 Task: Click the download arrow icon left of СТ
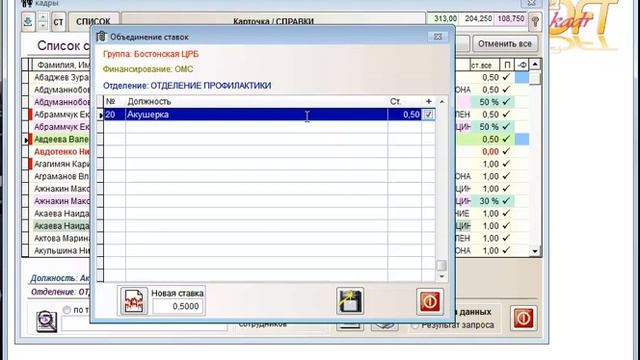(x=28, y=21)
